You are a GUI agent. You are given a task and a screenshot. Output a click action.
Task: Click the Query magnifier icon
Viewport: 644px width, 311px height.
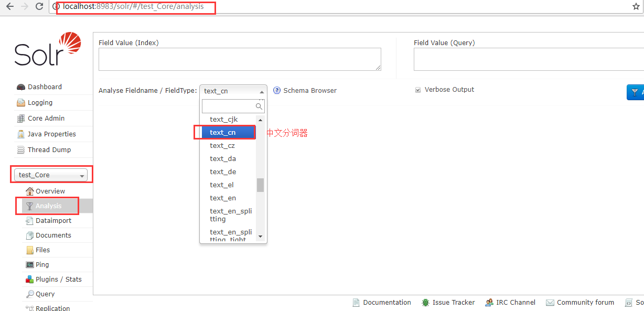click(30, 294)
